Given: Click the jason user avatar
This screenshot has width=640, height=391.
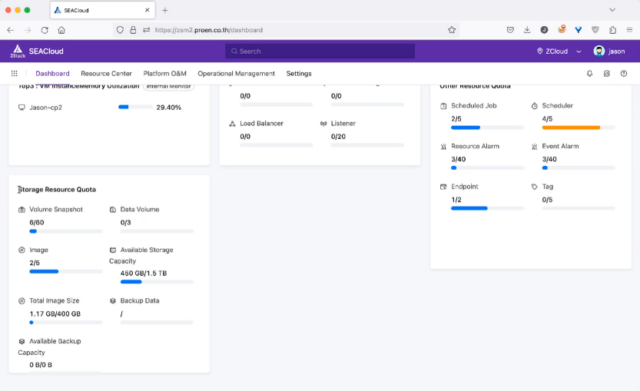Looking at the screenshot, I should point(599,51).
